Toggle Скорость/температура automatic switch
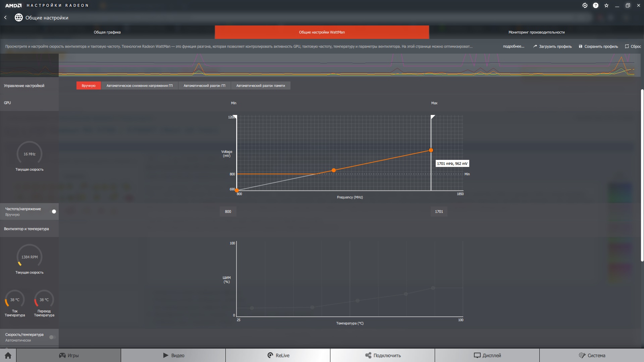 point(52,337)
